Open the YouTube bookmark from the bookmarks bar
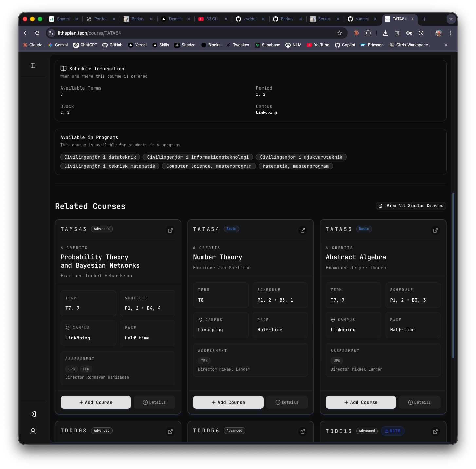 click(318, 45)
